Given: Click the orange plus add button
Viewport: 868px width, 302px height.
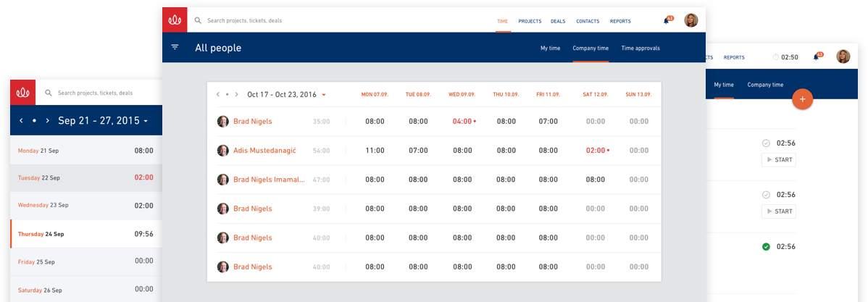Looking at the screenshot, I should pos(803,99).
